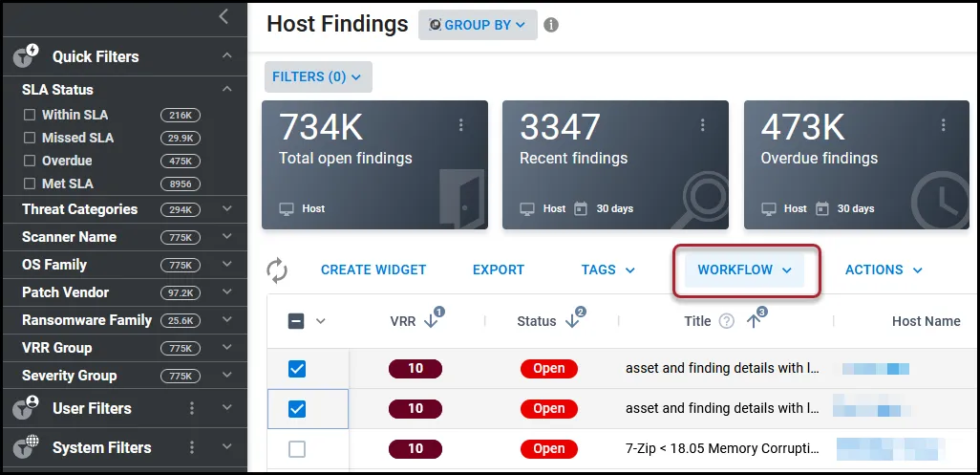Expand the Patch Vendor filter
Image resolution: width=980 pixels, height=475 pixels.
pyautogui.click(x=227, y=291)
